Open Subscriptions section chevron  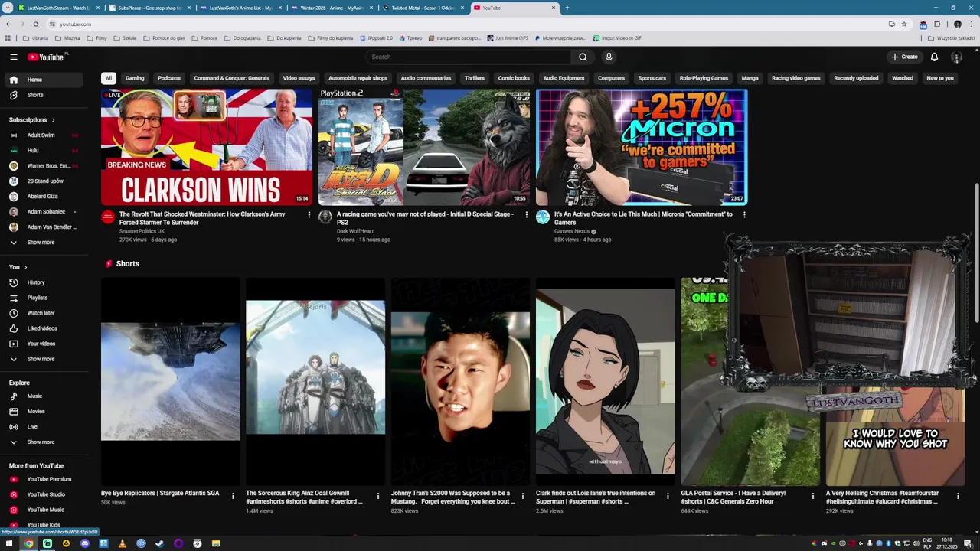tap(53, 120)
